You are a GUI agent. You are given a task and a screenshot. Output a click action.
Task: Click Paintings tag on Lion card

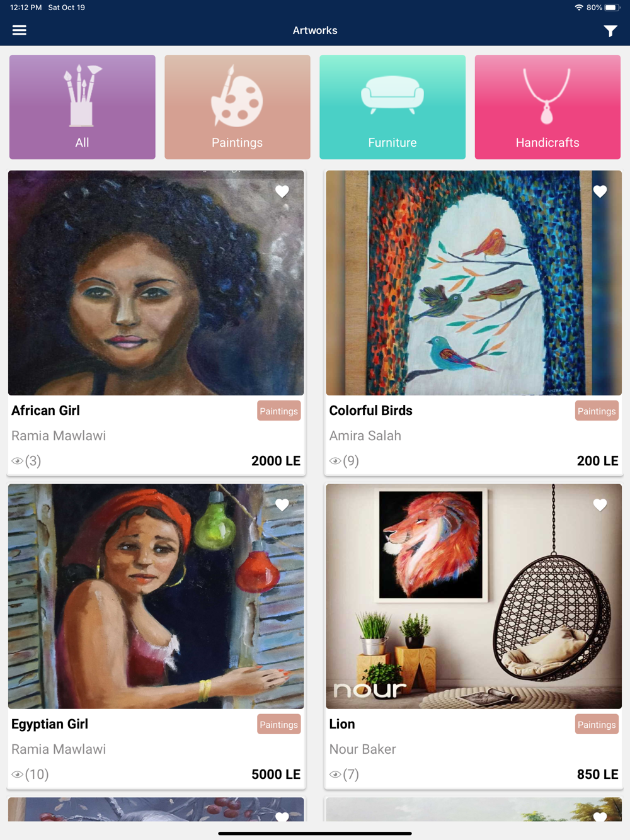[597, 725]
